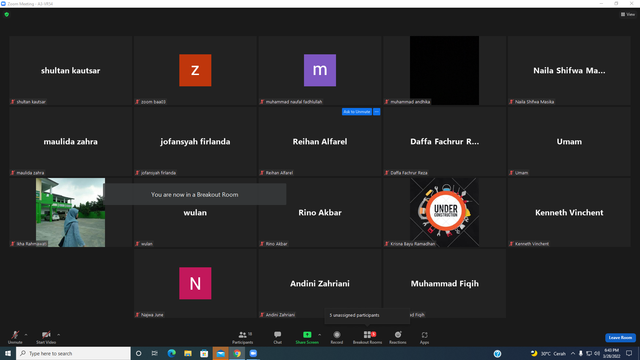
Task: Open File Explorer from the taskbar
Action: 188,353
